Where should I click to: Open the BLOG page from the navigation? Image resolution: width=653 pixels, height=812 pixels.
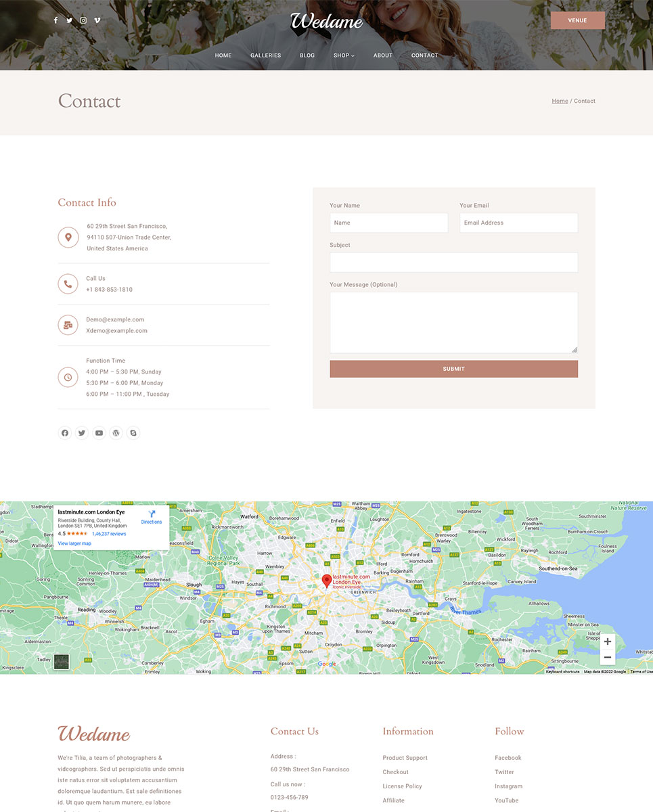click(x=307, y=55)
